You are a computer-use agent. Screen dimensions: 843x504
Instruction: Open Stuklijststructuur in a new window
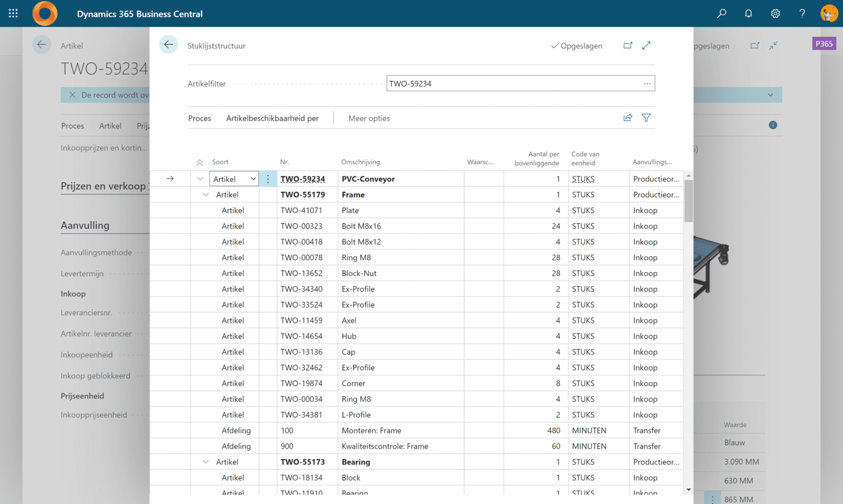coord(628,45)
